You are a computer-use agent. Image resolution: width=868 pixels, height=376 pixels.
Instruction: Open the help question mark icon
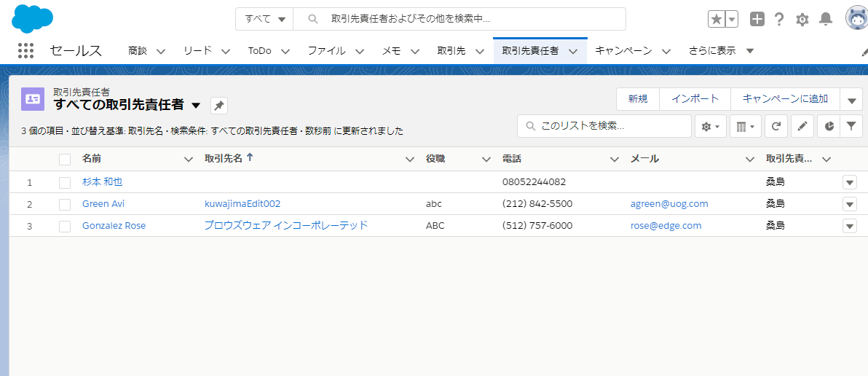[x=779, y=20]
